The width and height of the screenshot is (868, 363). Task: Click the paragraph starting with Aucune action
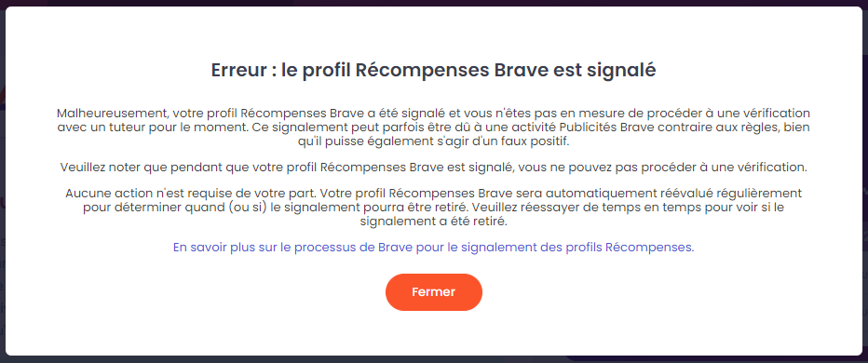tap(433, 208)
